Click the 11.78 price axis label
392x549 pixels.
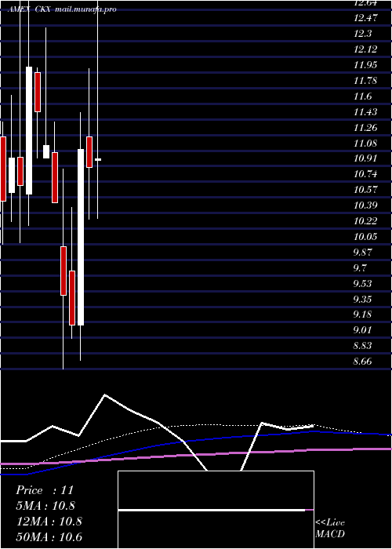365,81
